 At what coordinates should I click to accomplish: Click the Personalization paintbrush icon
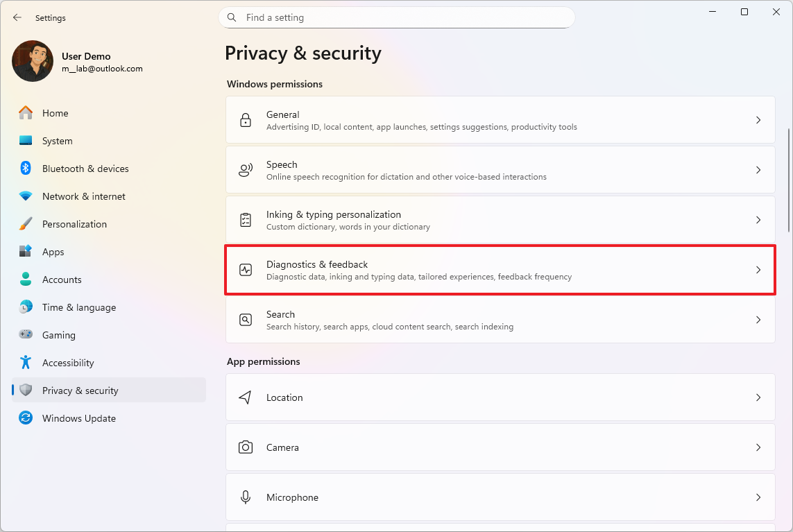(x=26, y=224)
